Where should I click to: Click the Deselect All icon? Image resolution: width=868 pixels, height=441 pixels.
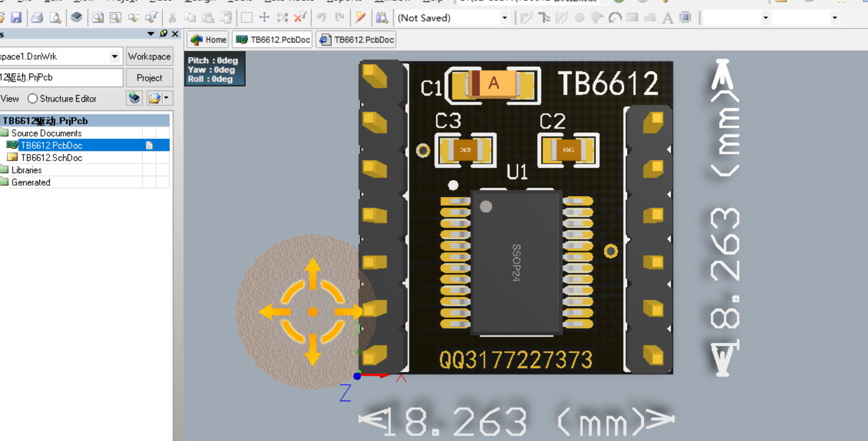tap(283, 18)
